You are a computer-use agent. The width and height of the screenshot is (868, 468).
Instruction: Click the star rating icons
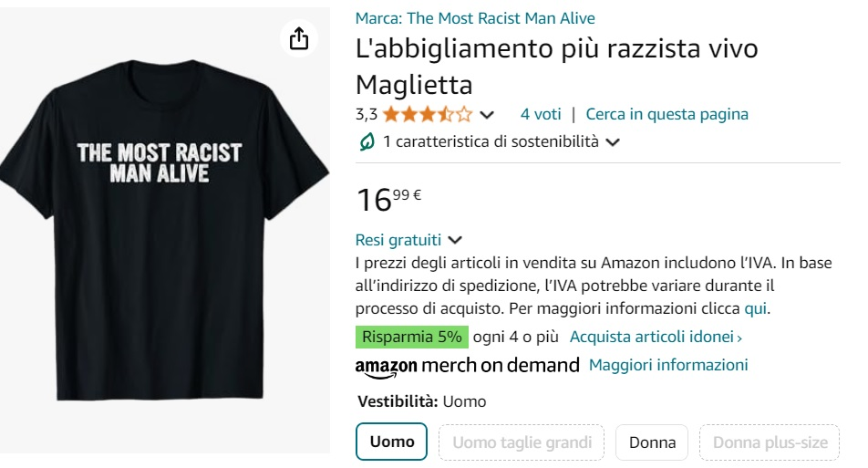(428, 114)
